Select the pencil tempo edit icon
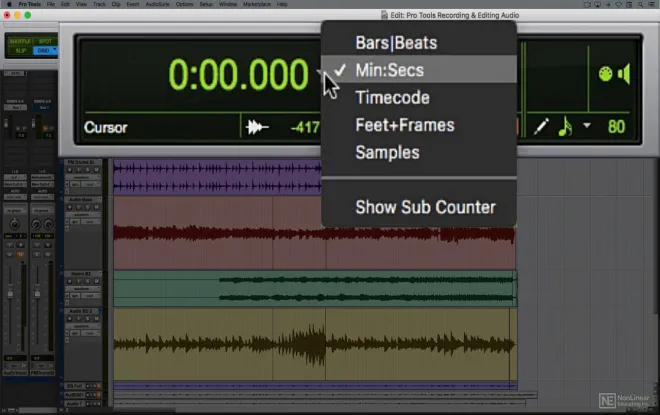 tap(541, 126)
